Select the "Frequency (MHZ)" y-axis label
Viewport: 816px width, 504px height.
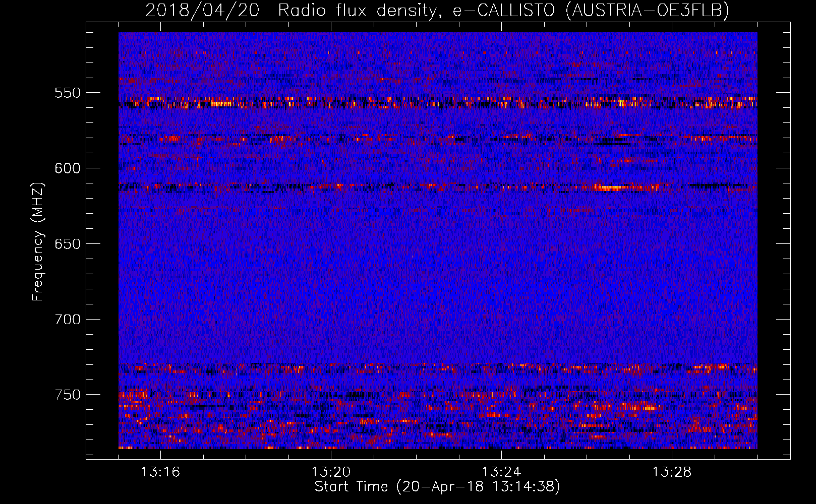(37, 241)
